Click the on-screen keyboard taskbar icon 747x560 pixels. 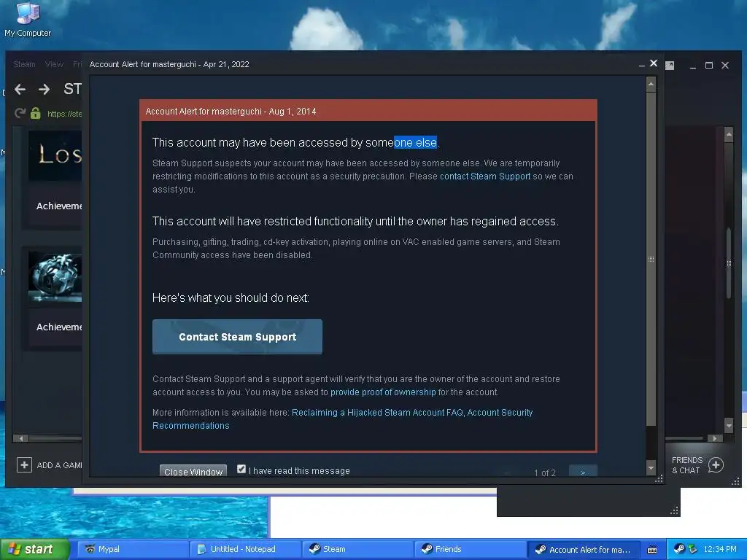click(x=651, y=550)
